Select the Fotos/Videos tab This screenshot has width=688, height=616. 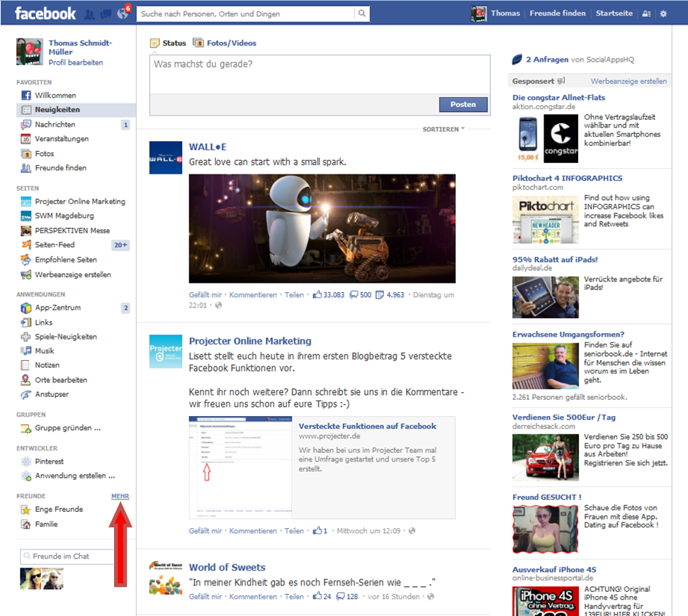tap(225, 43)
